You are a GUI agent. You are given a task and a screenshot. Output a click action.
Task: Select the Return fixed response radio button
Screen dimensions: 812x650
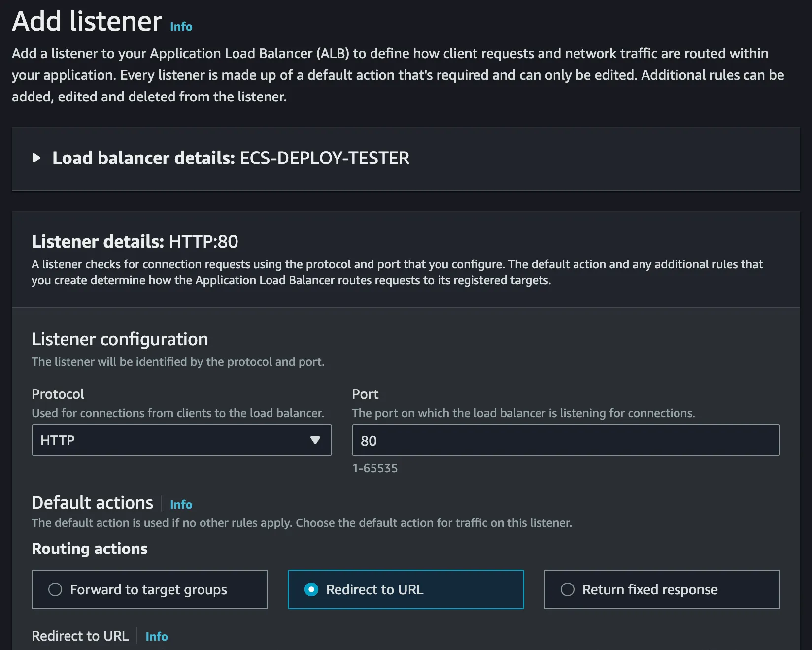click(568, 589)
